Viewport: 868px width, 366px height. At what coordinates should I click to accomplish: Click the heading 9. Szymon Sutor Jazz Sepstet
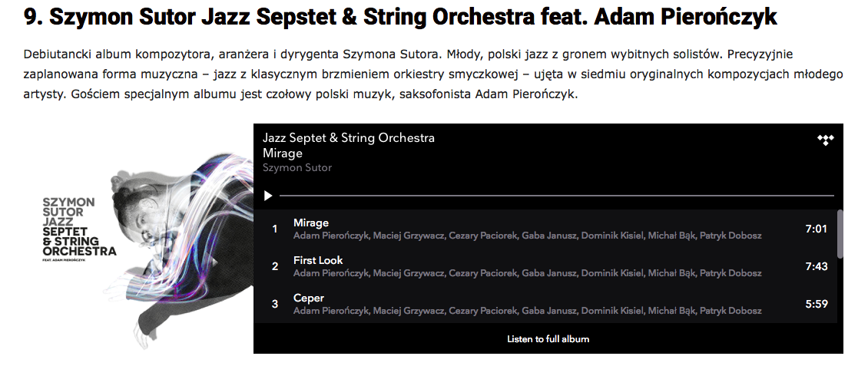click(400, 18)
